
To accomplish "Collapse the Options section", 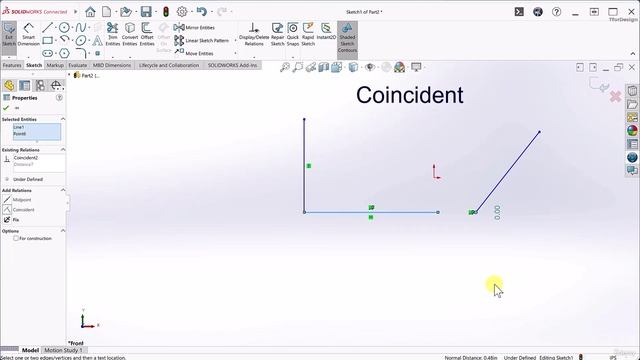I will point(63,231).
